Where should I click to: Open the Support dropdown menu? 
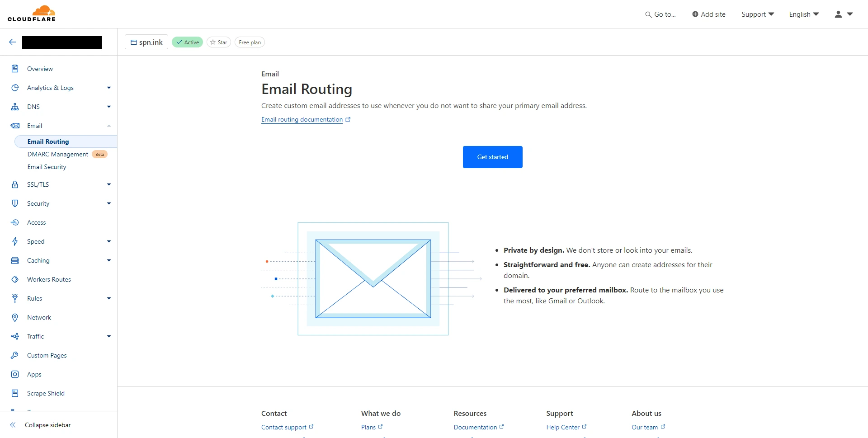[x=758, y=14]
